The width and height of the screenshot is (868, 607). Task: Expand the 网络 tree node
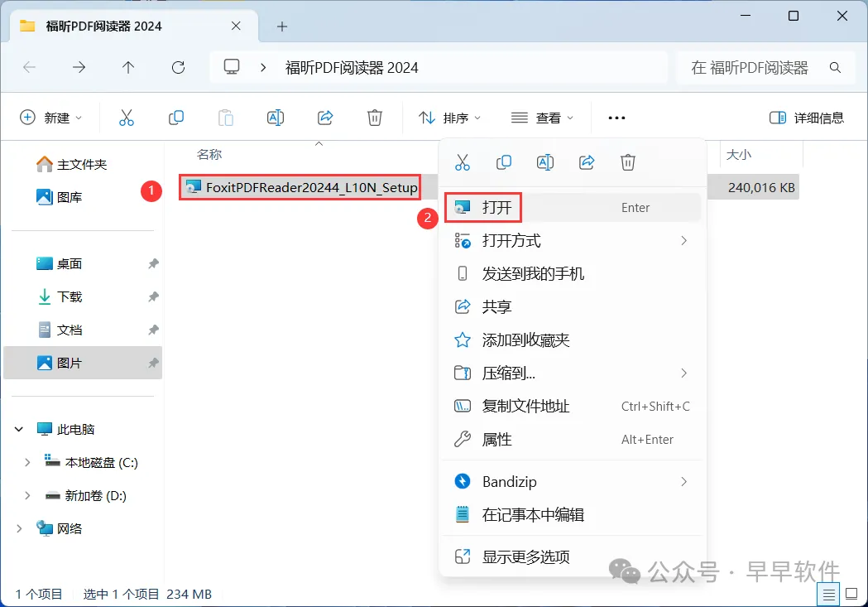(19, 528)
